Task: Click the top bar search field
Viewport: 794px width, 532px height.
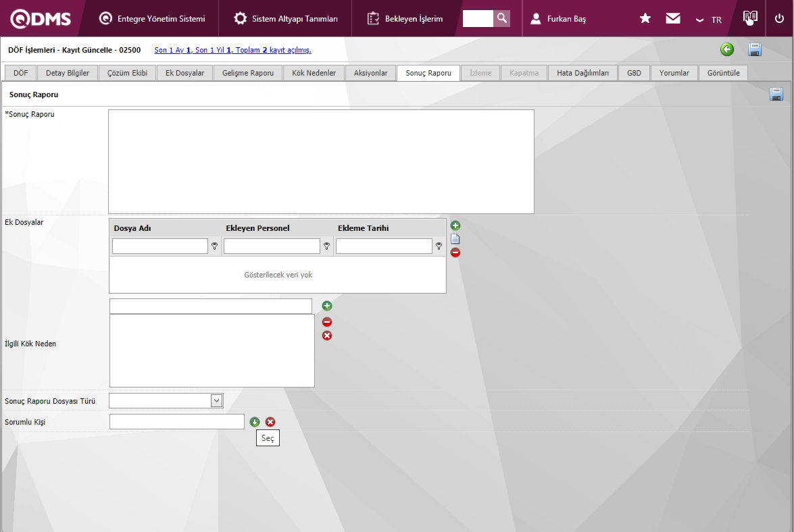Action: [x=478, y=19]
